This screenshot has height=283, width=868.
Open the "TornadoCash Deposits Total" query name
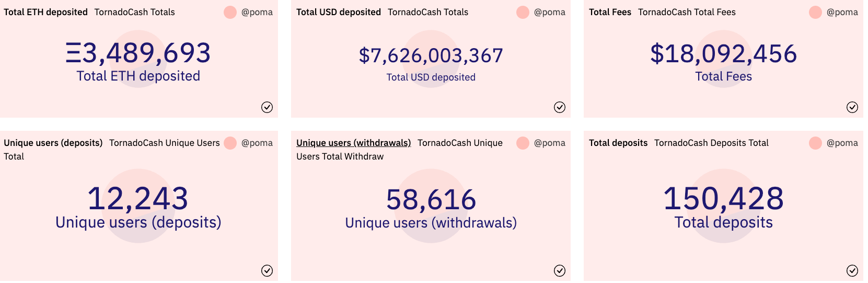711,143
